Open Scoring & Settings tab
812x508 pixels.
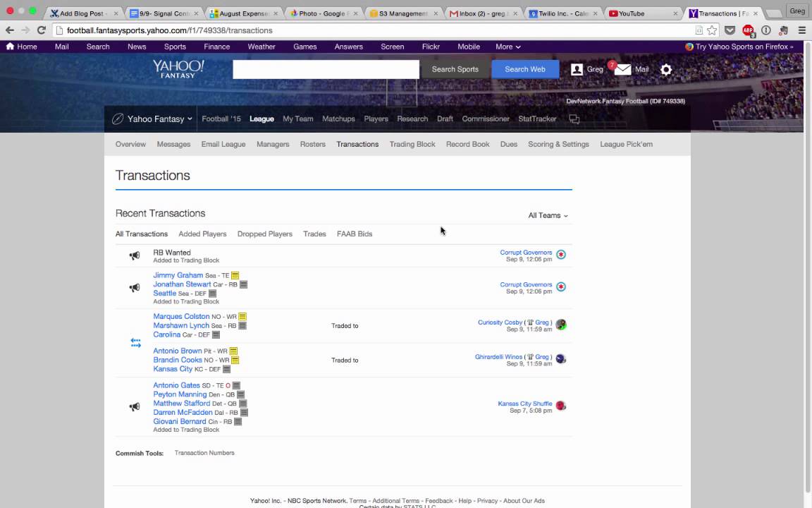(x=558, y=144)
